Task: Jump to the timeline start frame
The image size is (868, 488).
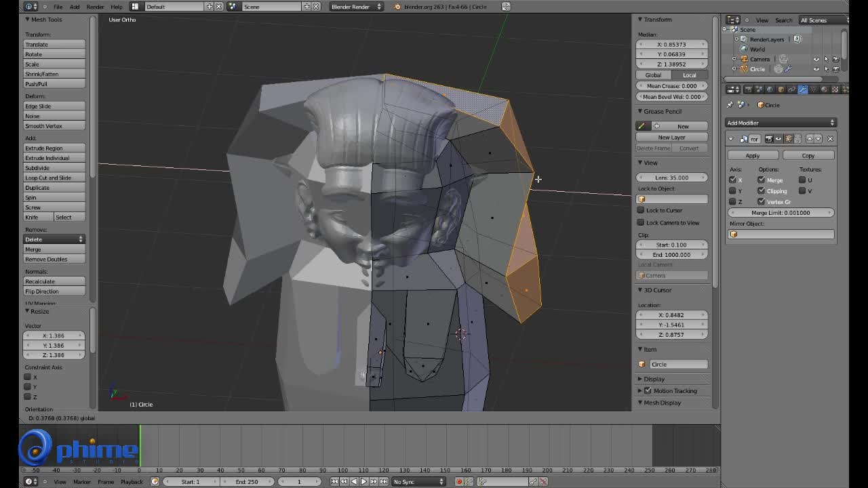Action: (x=334, y=482)
